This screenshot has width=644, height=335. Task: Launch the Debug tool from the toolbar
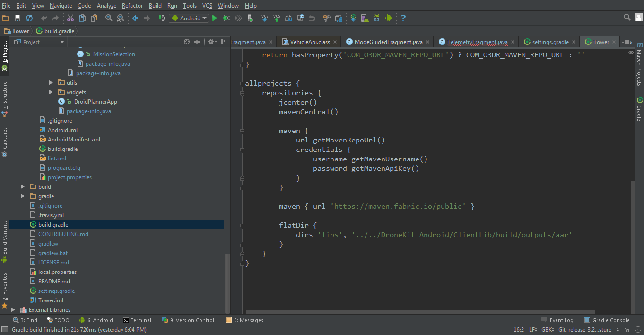[227, 17]
